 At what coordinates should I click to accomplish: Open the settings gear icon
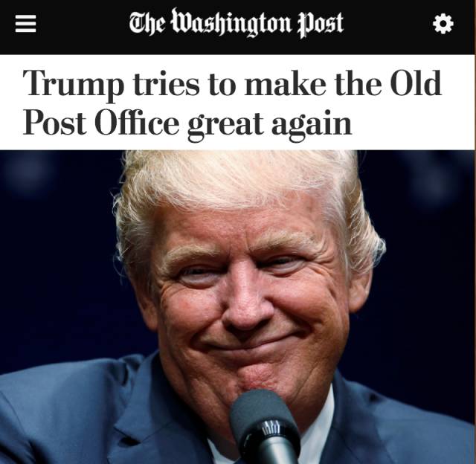click(x=443, y=24)
